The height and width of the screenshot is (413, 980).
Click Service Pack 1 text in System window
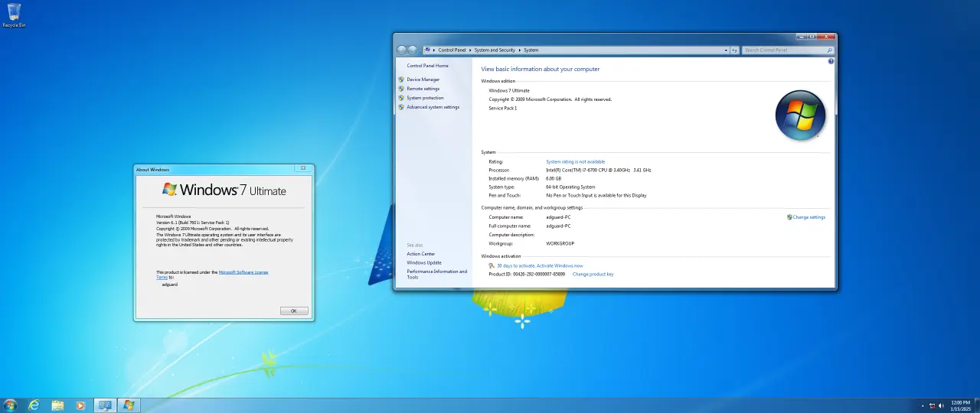[503, 108]
